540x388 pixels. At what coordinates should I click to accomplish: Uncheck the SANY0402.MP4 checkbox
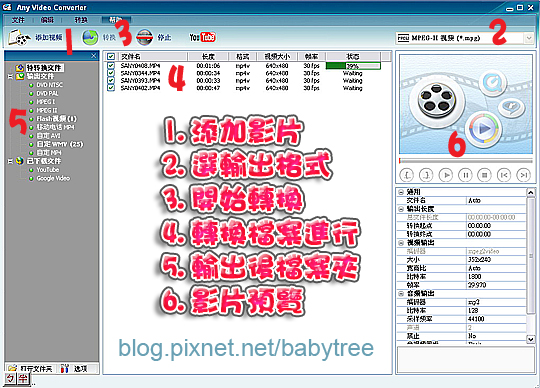[x=111, y=88]
